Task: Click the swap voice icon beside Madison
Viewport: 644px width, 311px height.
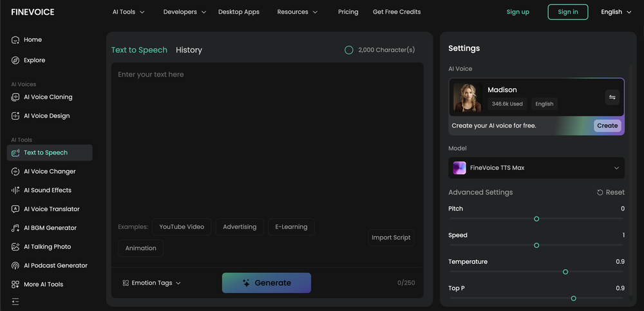Action: click(612, 97)
